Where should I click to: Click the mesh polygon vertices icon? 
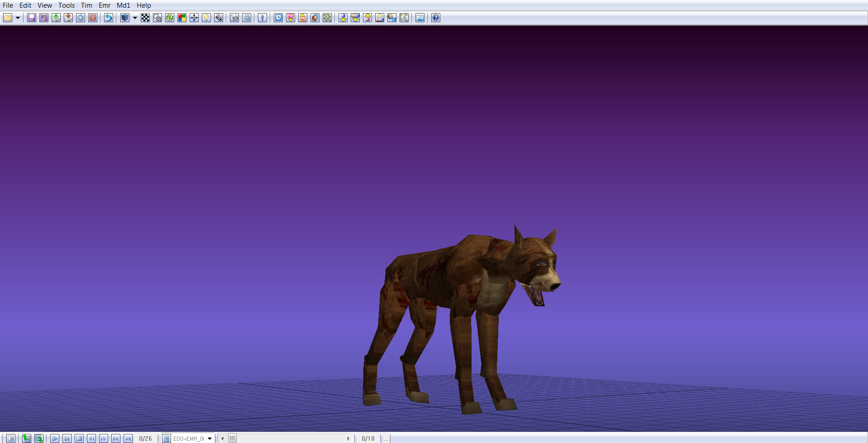[404, 18]
